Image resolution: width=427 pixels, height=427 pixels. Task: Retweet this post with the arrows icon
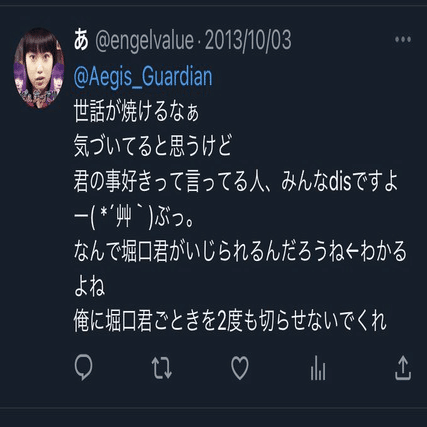coord(162,368)
